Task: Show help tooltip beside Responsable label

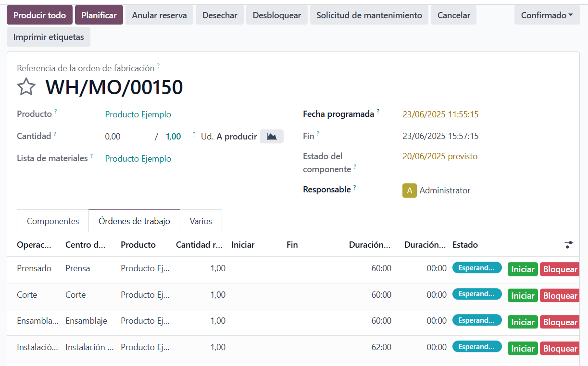Action: click(355, 187)
